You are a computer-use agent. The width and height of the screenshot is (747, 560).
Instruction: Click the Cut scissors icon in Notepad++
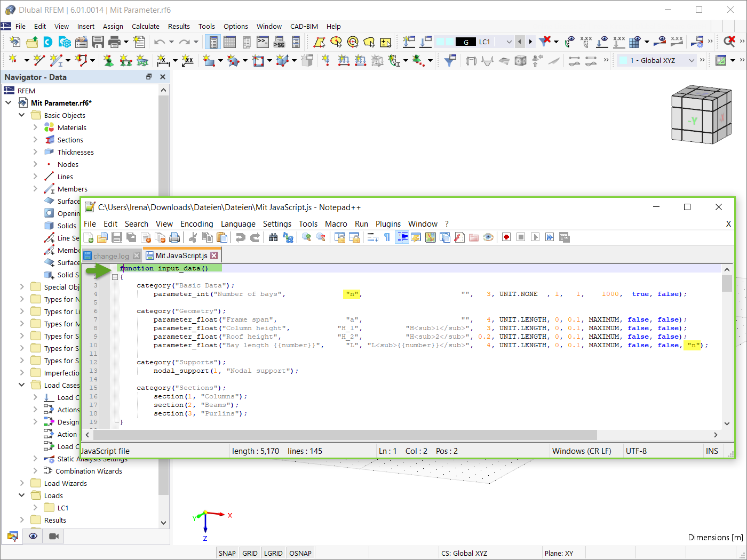(193, 237)
